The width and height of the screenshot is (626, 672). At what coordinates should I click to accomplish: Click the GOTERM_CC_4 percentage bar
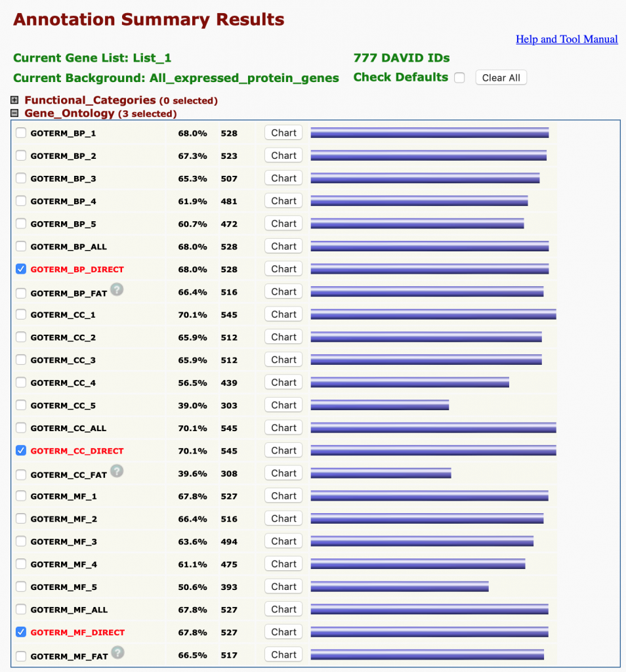tap(409, 383)
